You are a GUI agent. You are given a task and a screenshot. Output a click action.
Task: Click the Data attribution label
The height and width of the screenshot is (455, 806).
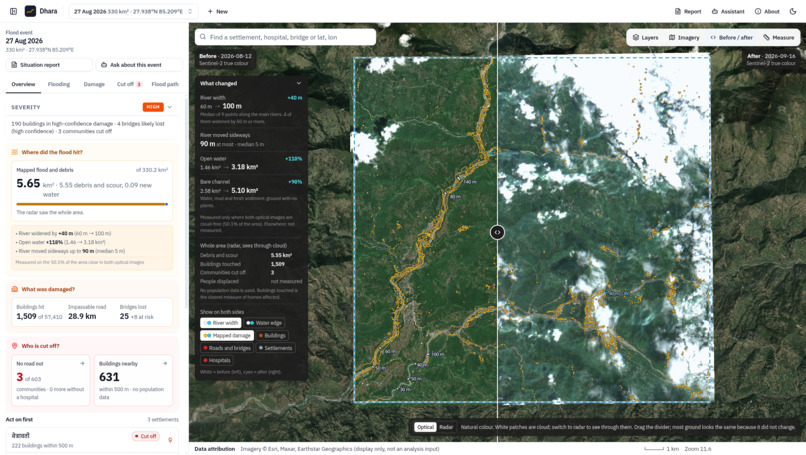pyautogui.click(x=214, y=449)
